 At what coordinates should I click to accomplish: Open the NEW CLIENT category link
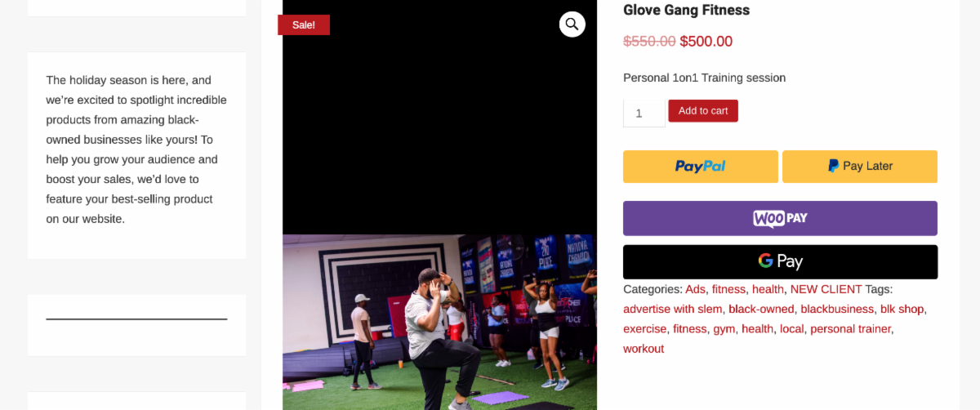click(x=826, y=289)
